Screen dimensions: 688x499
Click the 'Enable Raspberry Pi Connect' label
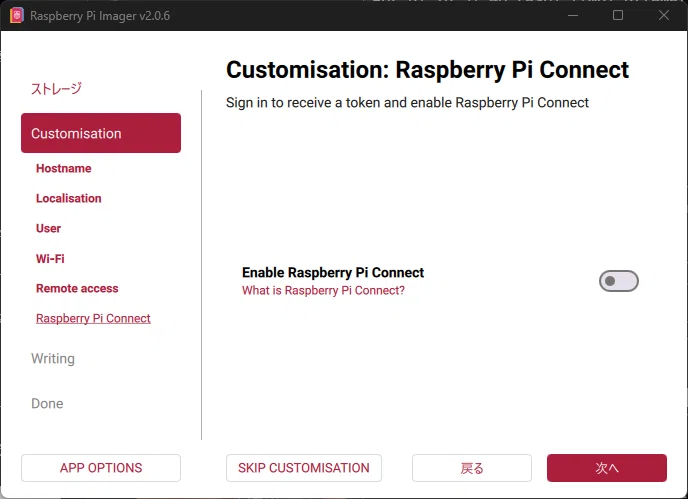tap(333, 273)
